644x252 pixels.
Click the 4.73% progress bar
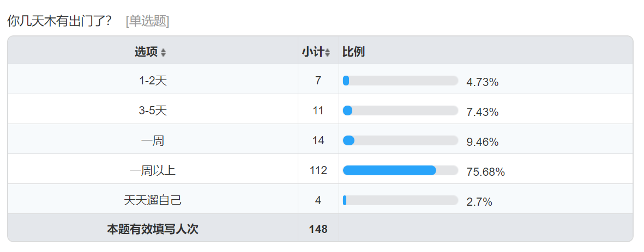[x=400, y=81]
